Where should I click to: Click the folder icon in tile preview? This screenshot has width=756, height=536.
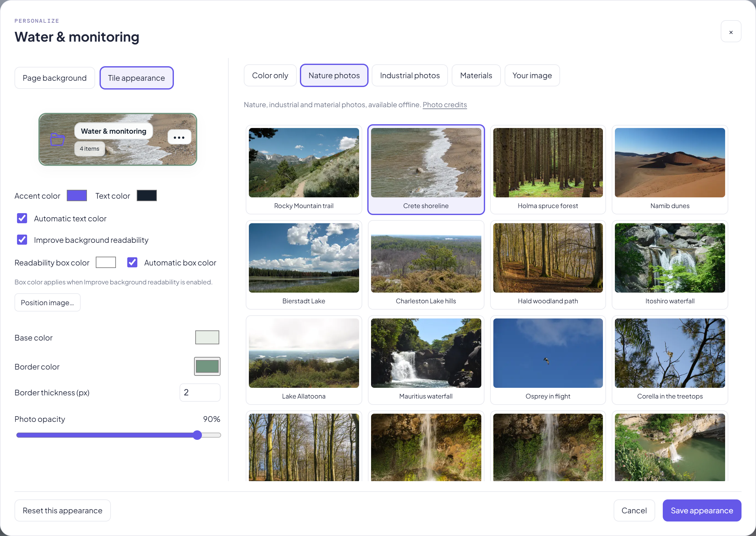coord(57,139)
